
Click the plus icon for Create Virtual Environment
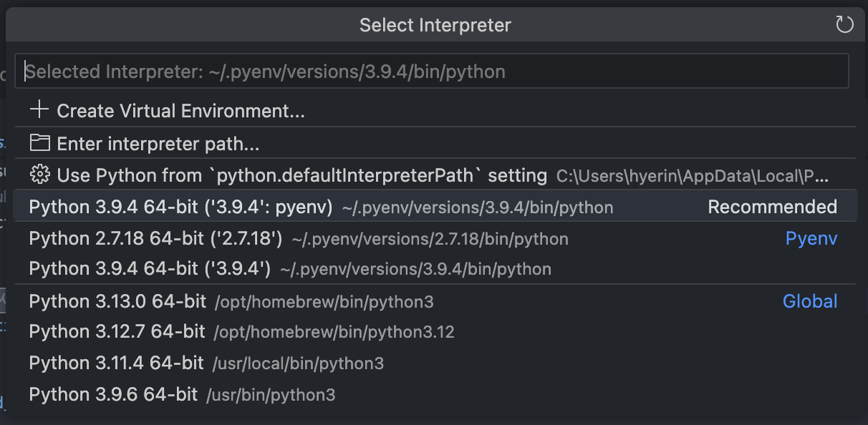click(39, 110)
